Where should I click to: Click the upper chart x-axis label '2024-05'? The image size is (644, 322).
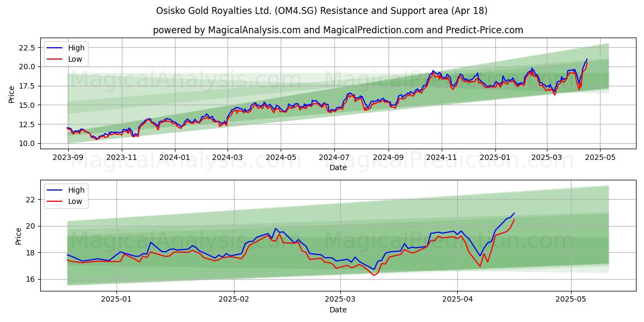281,158
